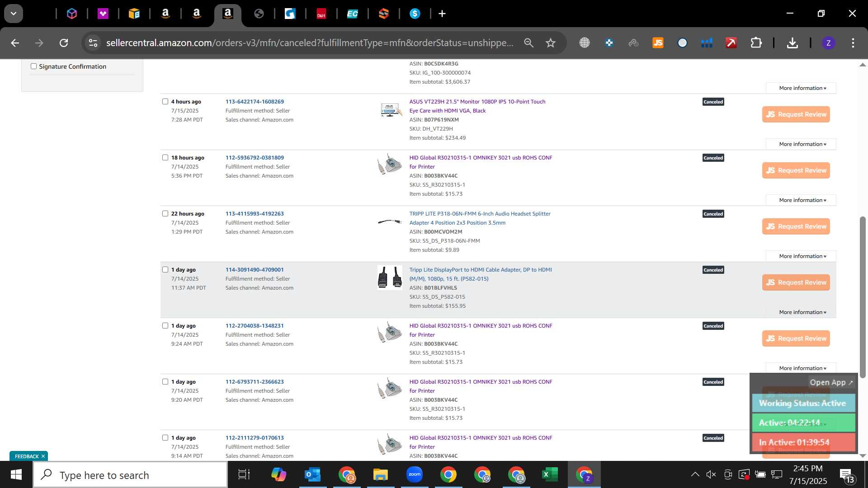
Task: Bookmark this page with the star icon
Action: (x=550, y=43)
